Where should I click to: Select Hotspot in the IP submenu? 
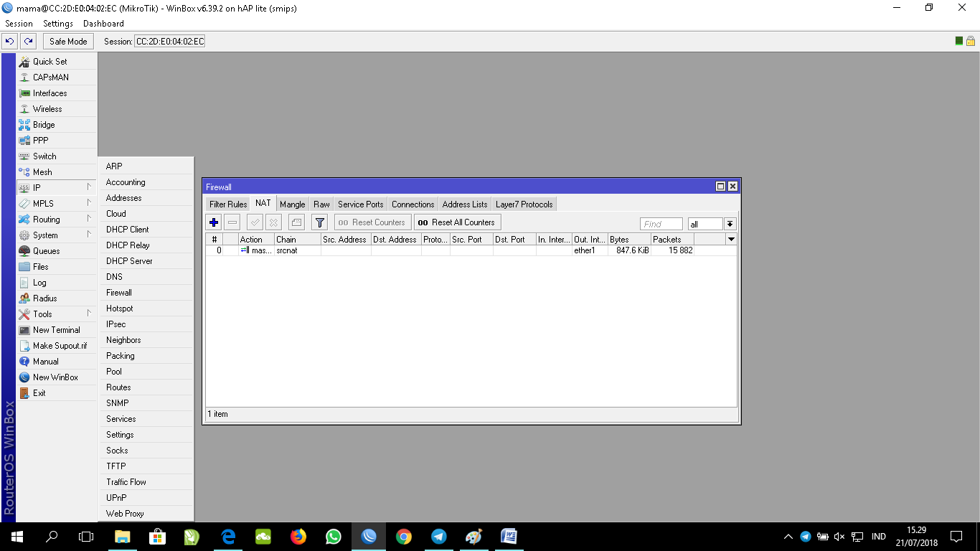pyautogui.click(x=146, y=309)
